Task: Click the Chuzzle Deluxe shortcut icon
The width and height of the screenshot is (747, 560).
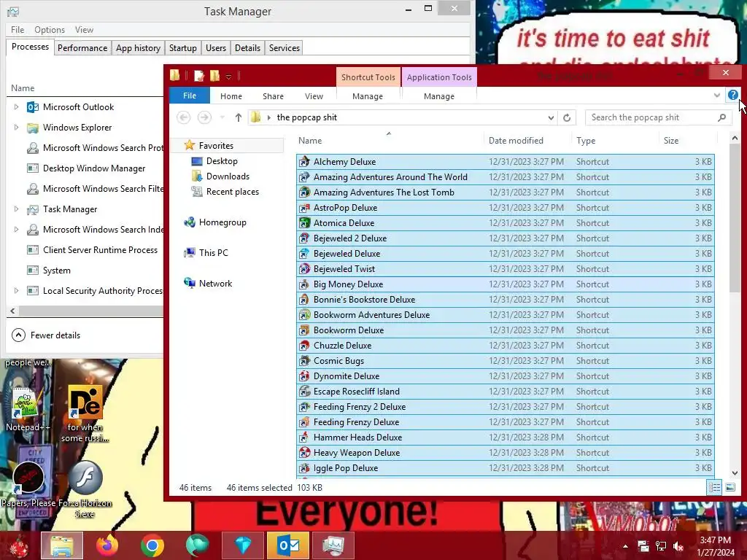Action: 304,346
